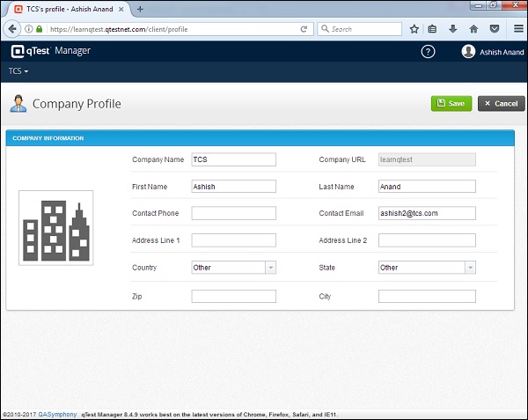Click the browser Search box
528x420 pixels.
[x=360, y=29]
